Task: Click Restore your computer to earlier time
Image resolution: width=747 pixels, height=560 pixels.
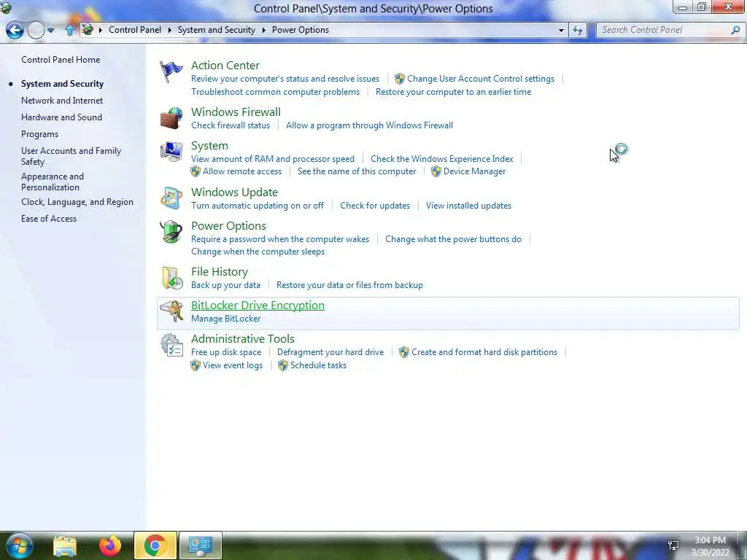Action: click(x=453, y=92)
